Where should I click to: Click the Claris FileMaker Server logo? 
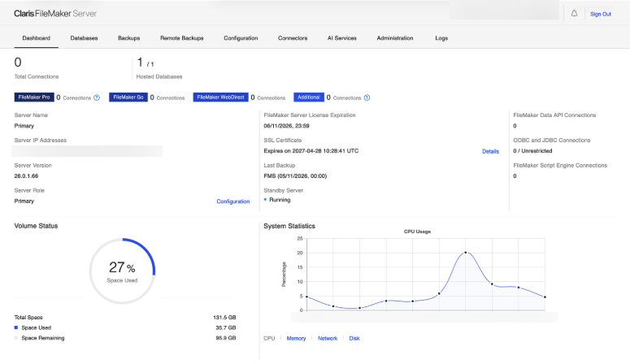point(55,14)
